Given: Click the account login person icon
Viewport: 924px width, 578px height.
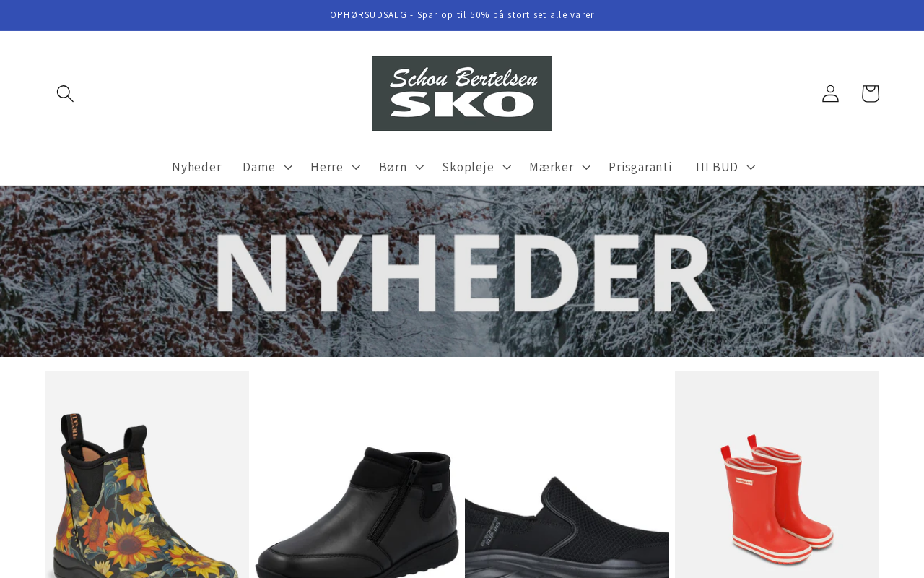Looking at the screenshot, I should (830, 93).
